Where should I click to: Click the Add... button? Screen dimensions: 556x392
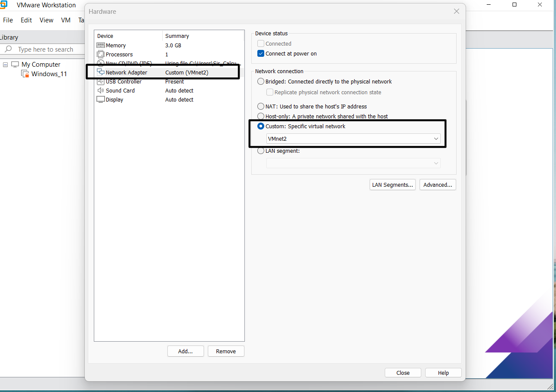pos(185,351)
